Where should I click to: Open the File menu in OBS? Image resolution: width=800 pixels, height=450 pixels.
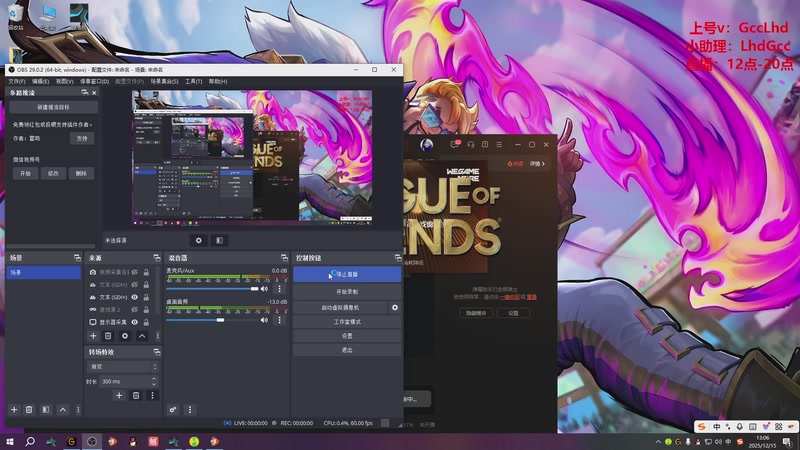coord(17,82)
